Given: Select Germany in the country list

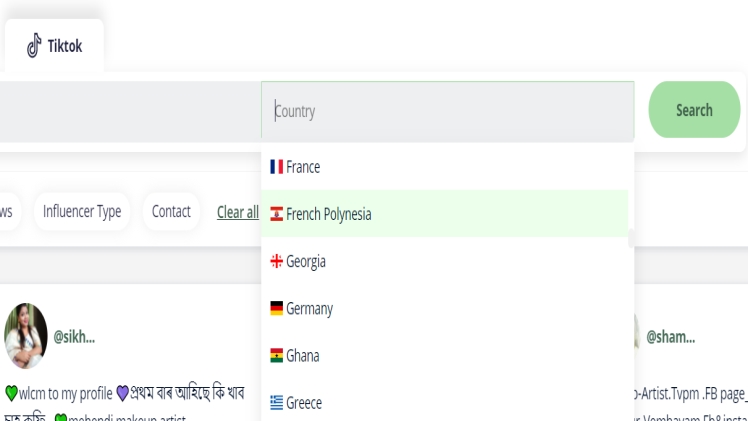Looking at the screenshot, I should [309, 308].
